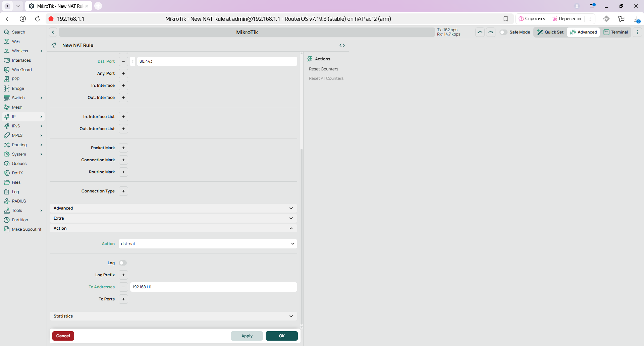Expand the Extra section
Viewport: 644px width, 346px height.
[x=173, y=218]
